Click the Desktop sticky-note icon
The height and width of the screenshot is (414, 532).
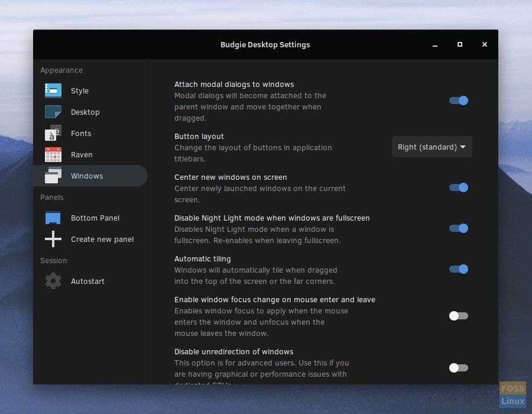pyautogui.click(x=53, y=112)
